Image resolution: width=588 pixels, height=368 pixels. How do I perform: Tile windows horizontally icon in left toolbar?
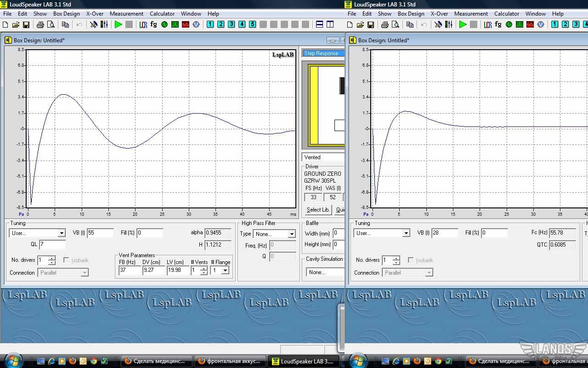(320, 24)
